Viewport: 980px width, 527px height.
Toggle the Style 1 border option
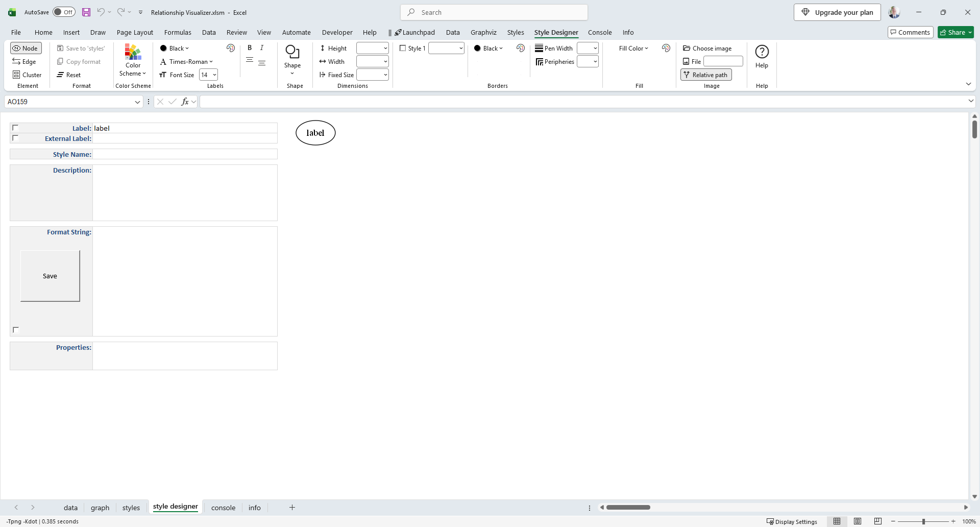[x=412, y=48]
